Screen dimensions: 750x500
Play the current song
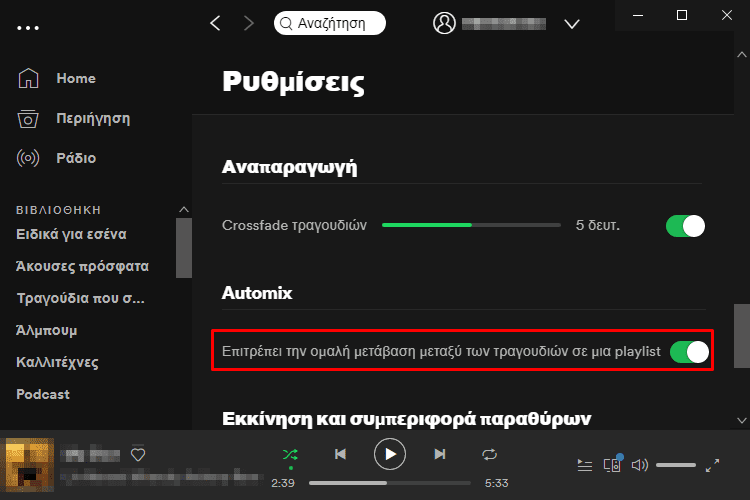[x=390, y=454]
